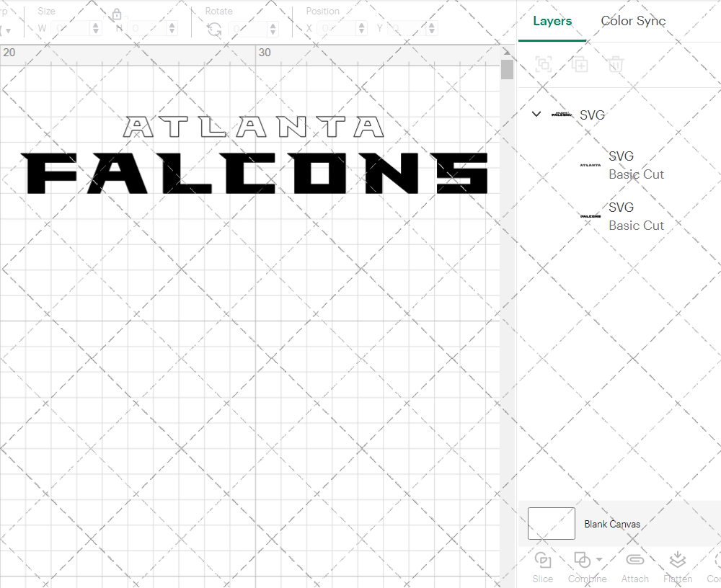Open the Color Sync tab
Viewport: 721px width, 588px height.
coord(633,21)
